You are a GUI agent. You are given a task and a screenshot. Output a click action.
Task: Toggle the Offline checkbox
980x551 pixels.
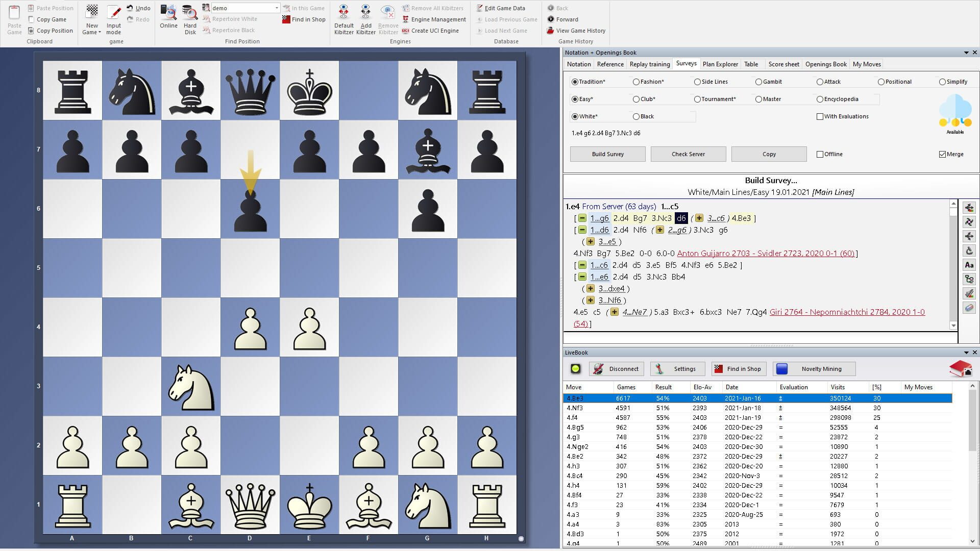tap(820, 154)
